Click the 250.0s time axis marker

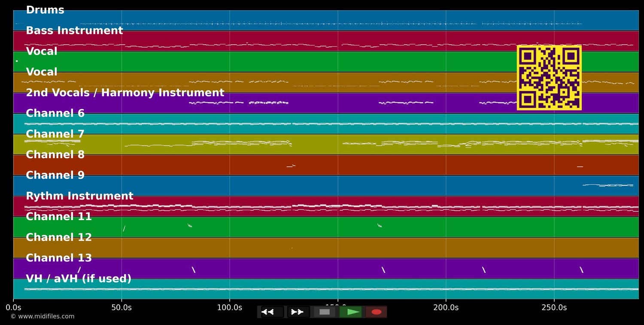[554, 307]
